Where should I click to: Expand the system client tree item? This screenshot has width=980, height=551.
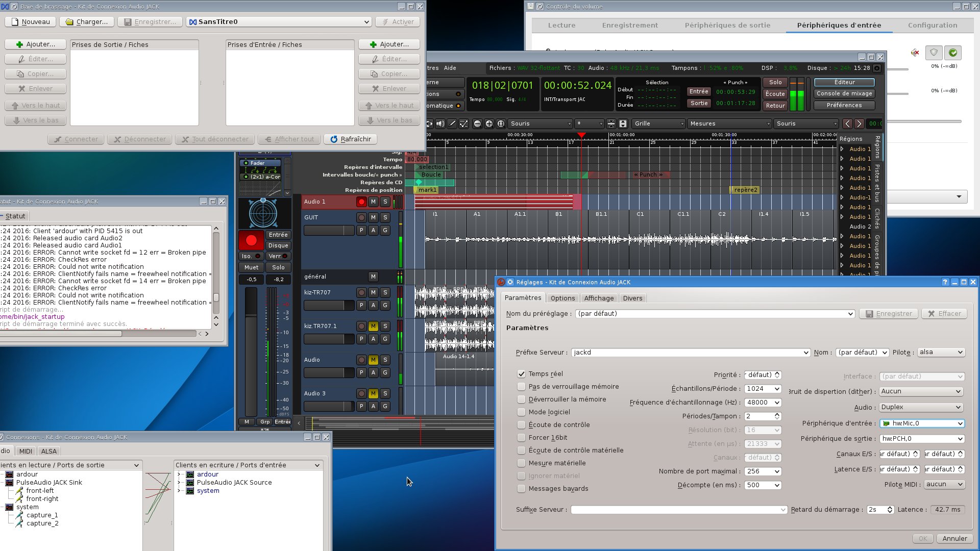tap(179, 491)
